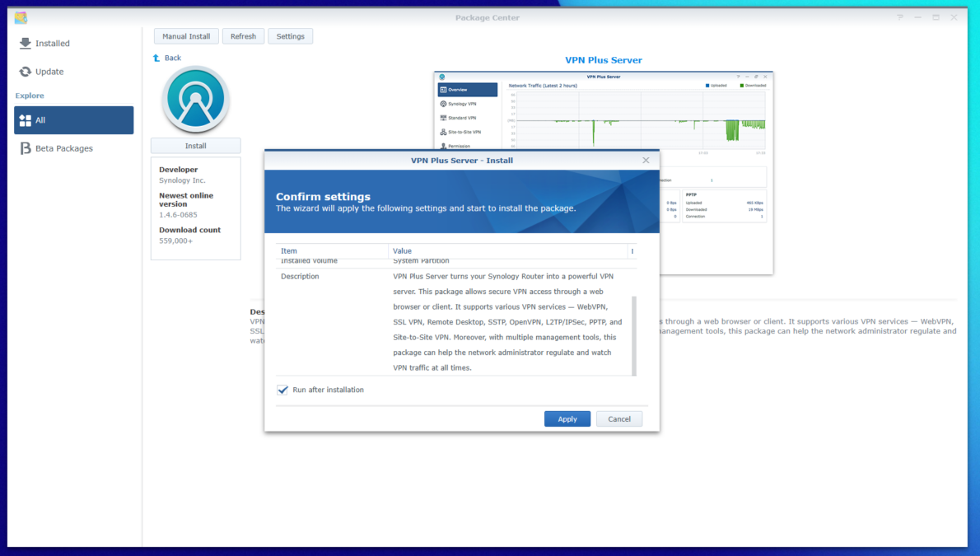This screenshot has width=980, height=556.
Task: Close the VPN Plus Server Install dialog
Action: click(x=646, y=160)
